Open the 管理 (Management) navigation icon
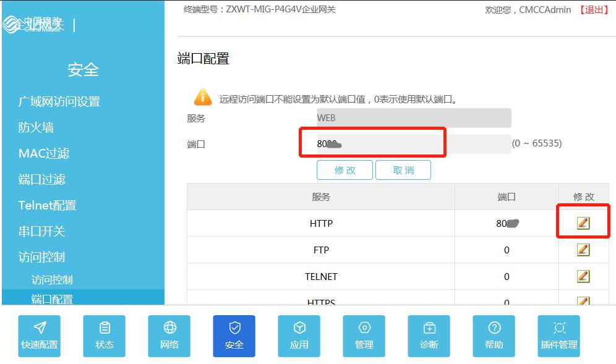The image size is (616, 364). tap(364, 336)
